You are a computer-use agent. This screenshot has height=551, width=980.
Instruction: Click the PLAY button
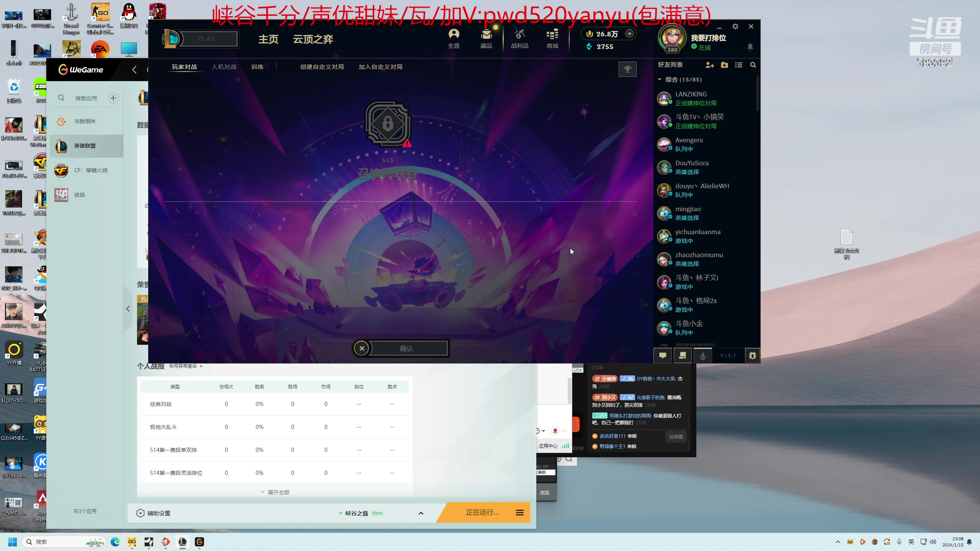[x=207, y=39]
